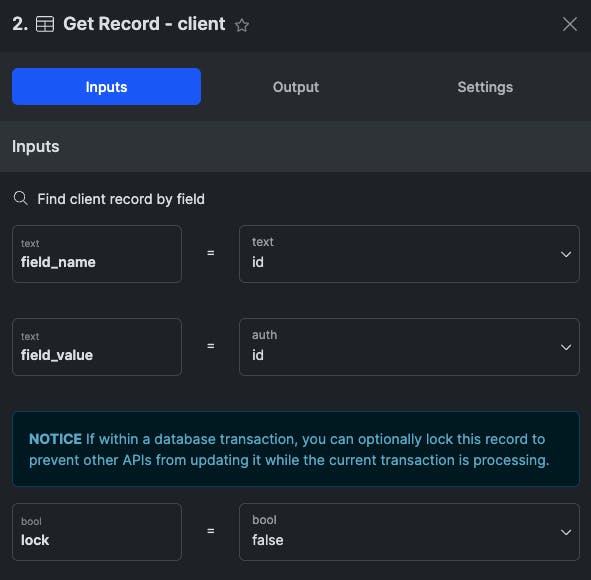The height and width of the screenshot is (580, 591).
Task: Click the text id value field
Action: 409,254
